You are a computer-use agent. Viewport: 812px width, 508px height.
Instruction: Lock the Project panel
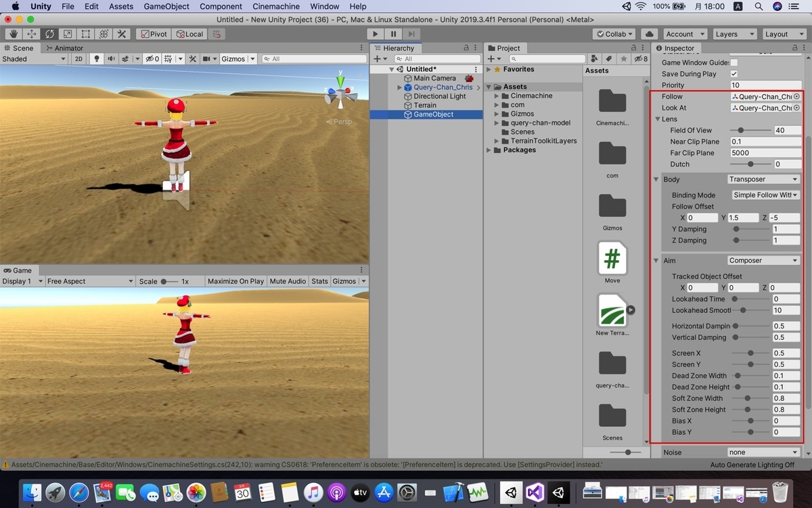(x=633, y=48)
